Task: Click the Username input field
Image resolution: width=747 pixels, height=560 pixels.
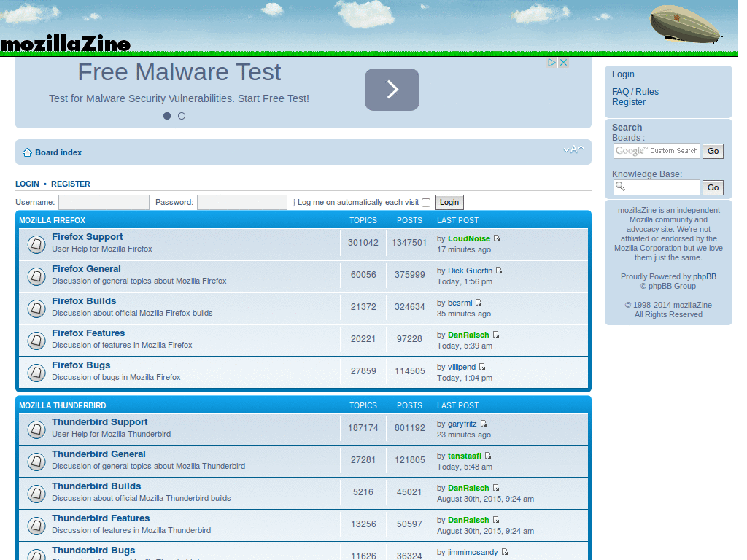Action: coord(104,203)
